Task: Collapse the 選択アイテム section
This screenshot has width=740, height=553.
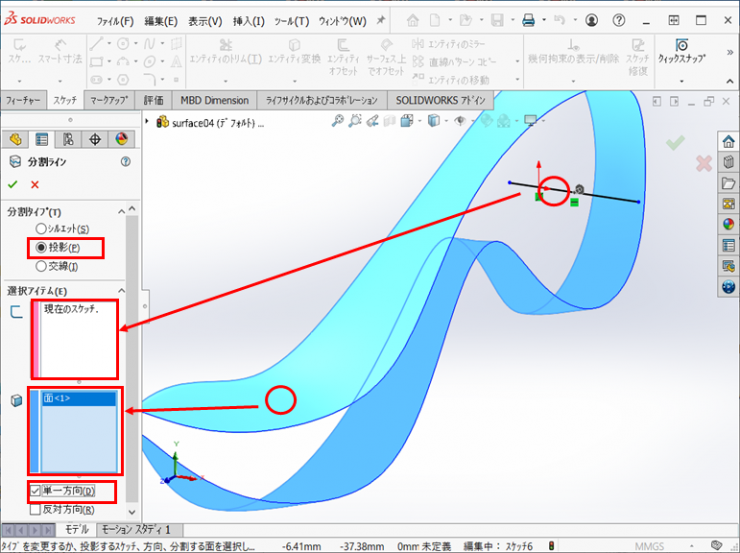Action: click(x=122, y=290)
